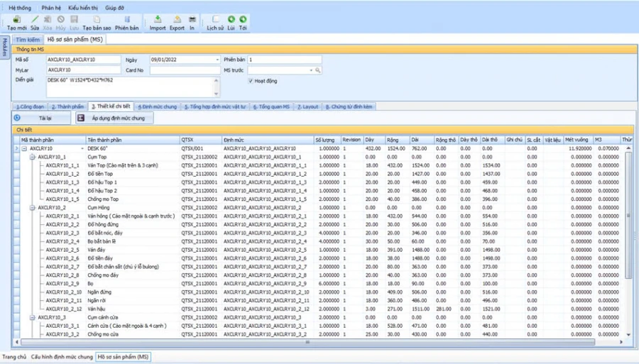Click the QTSX/001 cell in DESK 60" row
639x364 pixels.
(x=201, y=148)
